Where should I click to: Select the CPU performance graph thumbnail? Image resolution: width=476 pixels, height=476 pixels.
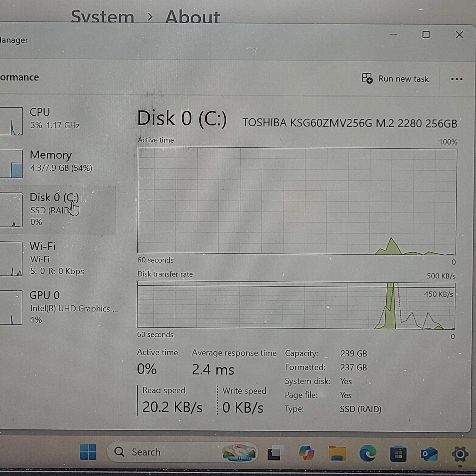11,121
